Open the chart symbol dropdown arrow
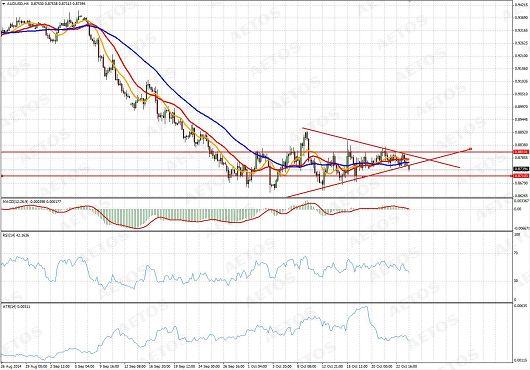The height and width of the screenshot is (370, 530). point(3,3)
